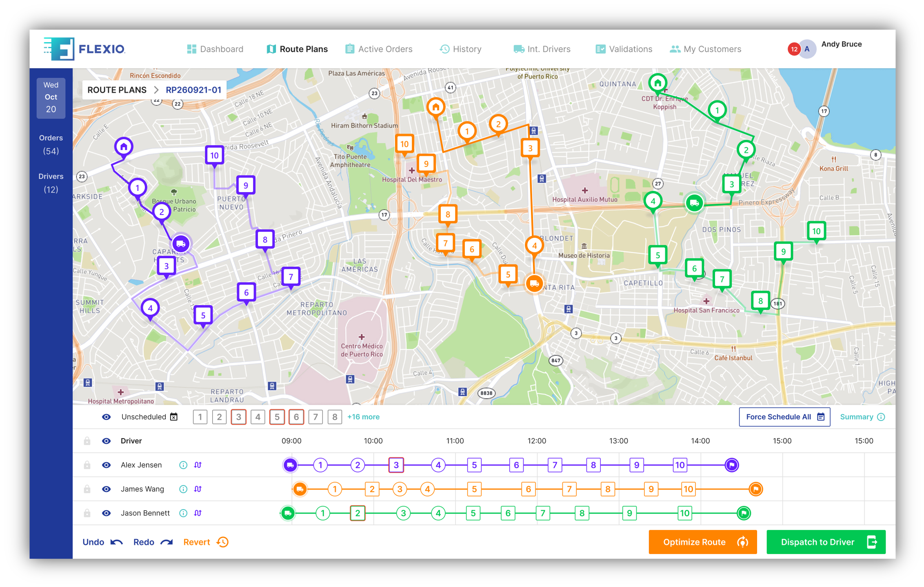Click the unscheduled calendar icon

coord(174,417)
